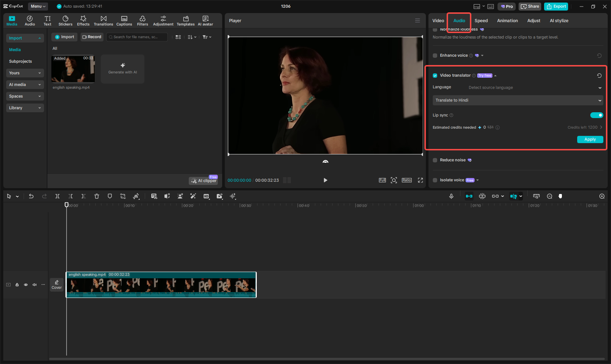This screenshot has height=364, width=611.
Task: Click the Apply button
Action: coord(590,139)
